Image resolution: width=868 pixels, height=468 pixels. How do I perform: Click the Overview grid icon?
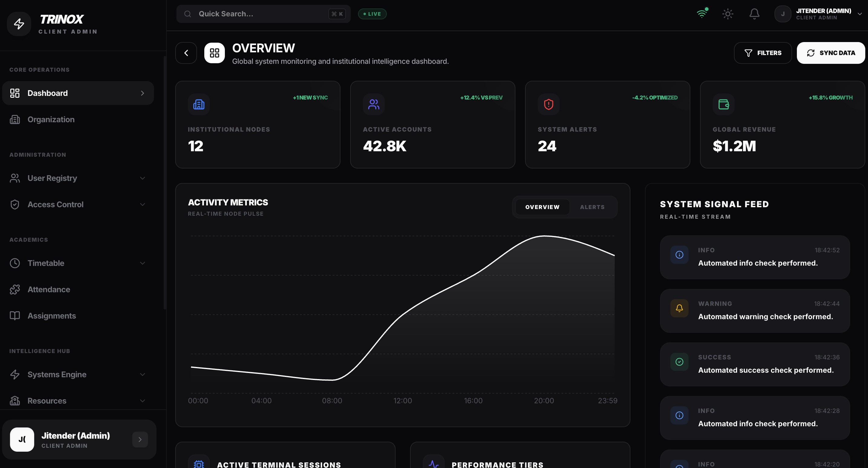(x=214, y=53)
